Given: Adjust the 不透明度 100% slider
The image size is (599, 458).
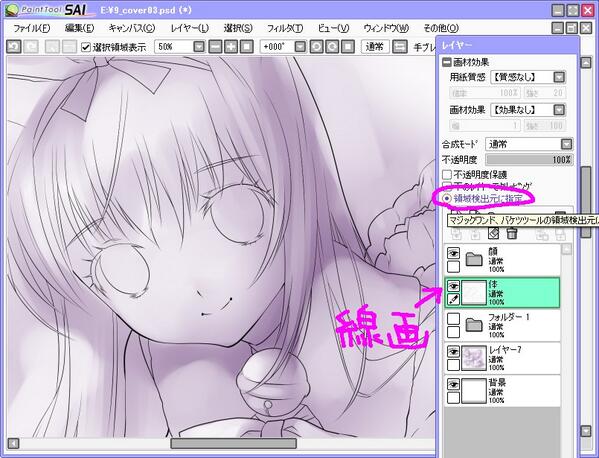Looking at the screenshot, I should pyautogui.click(x=529, y=160).
